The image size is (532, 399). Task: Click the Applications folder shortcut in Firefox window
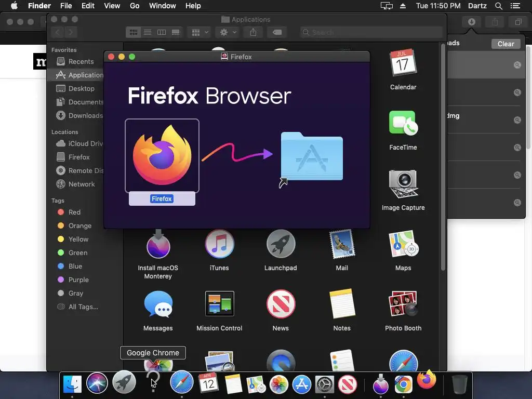(312, 156)
